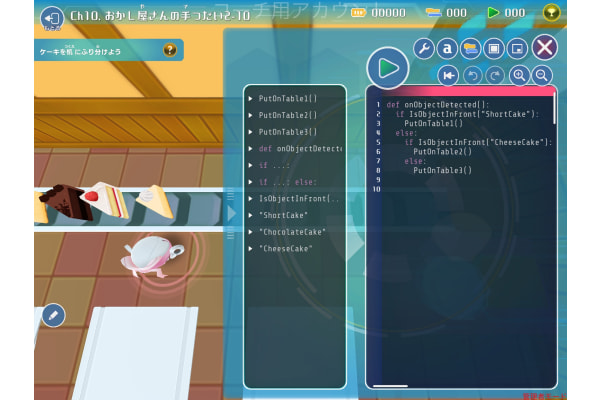Image resolution: width=600 pixels, height=400 pixels.
Task: Pick the "ChocolateCake" string block
Action: click(x=292, y=232)
